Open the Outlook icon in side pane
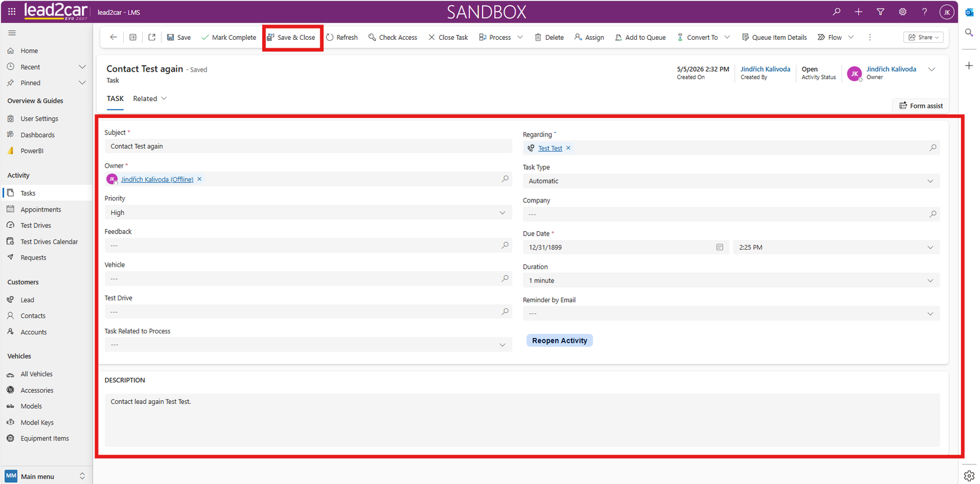Screen dimensions: 980x484 click(x=969, y=12)
